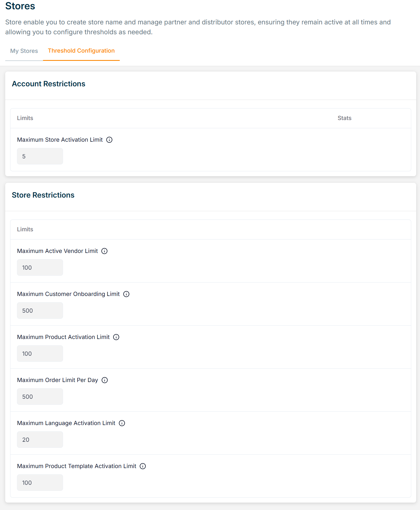Select the Product Template Activation Limit field
Screen dimensions: 420x510
[x=40, y=483]
